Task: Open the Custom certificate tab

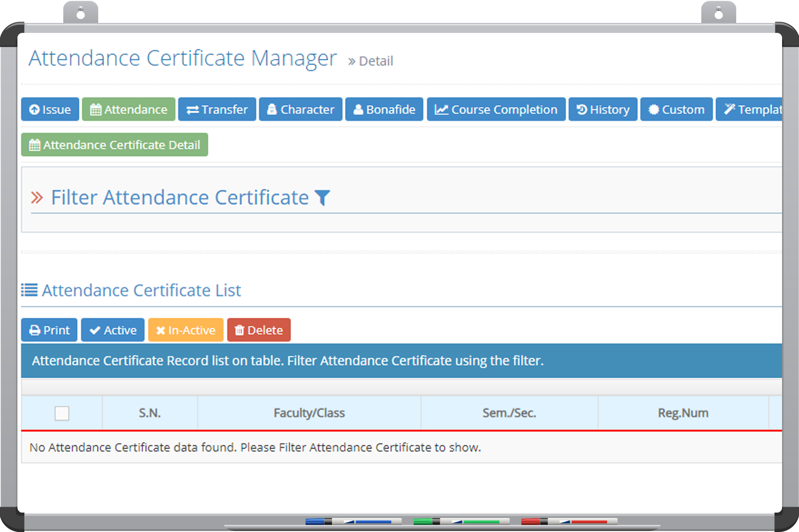Action: (676, 109)
